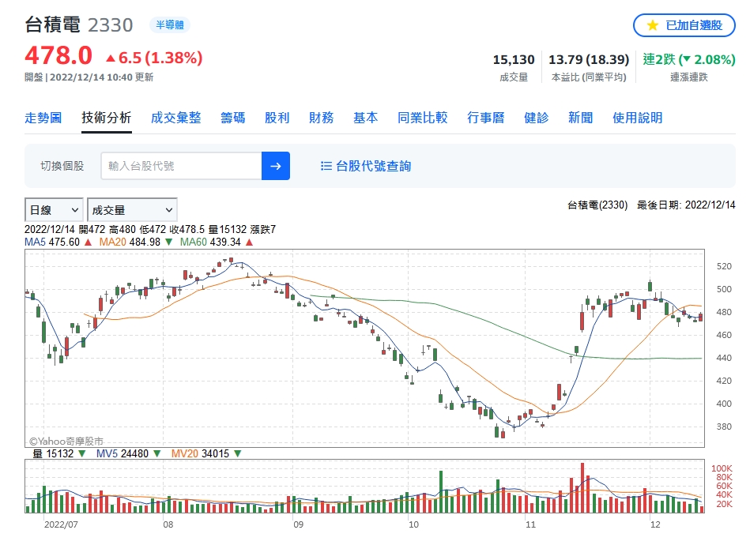This screenshot has width=750, height=560.
Task: Open the 新聞 tab
Action: point(581,118)
